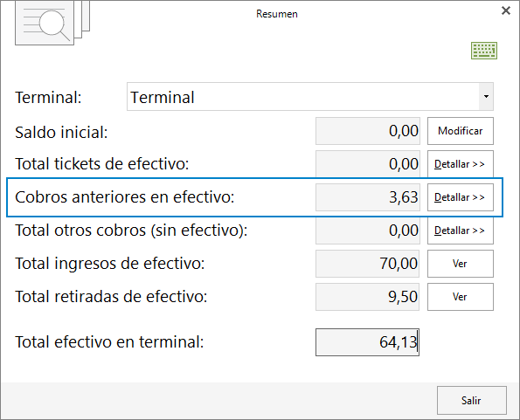The image size is (520, 420).
Task: Click Ver for Total retiradas de efectivo
Action: 461,297
